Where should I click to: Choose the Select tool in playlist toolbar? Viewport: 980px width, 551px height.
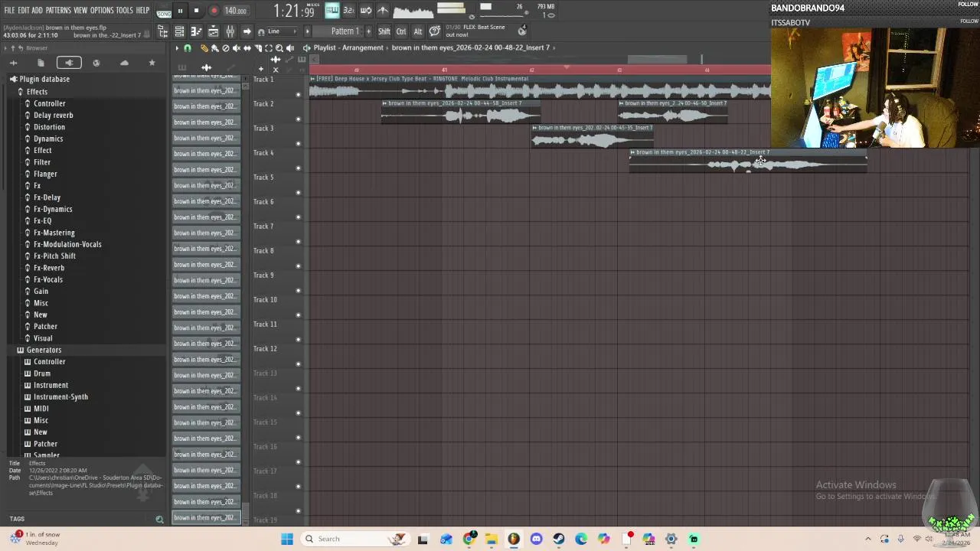tap(269, 48)
